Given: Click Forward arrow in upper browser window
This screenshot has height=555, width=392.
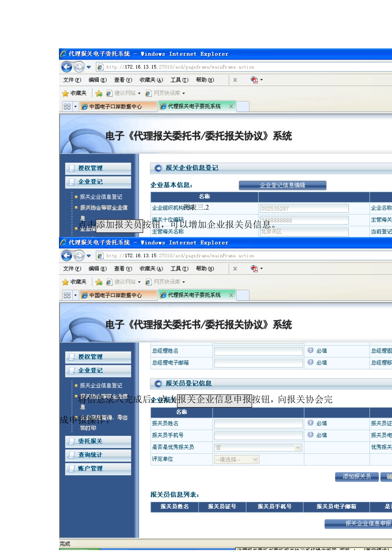Looking at the screenshot, I should [79, 66].
